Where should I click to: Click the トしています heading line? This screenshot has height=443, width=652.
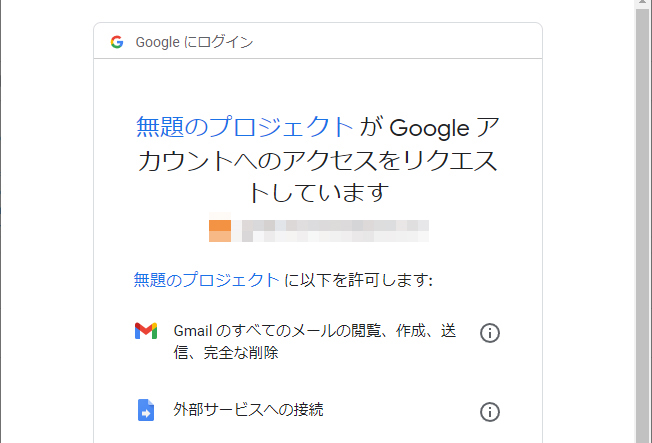click(319, 193)
